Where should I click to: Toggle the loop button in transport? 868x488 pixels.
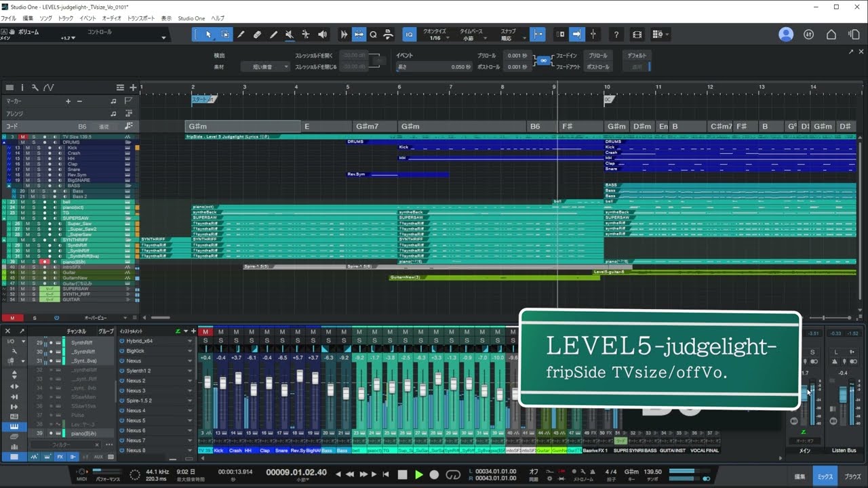452,474
